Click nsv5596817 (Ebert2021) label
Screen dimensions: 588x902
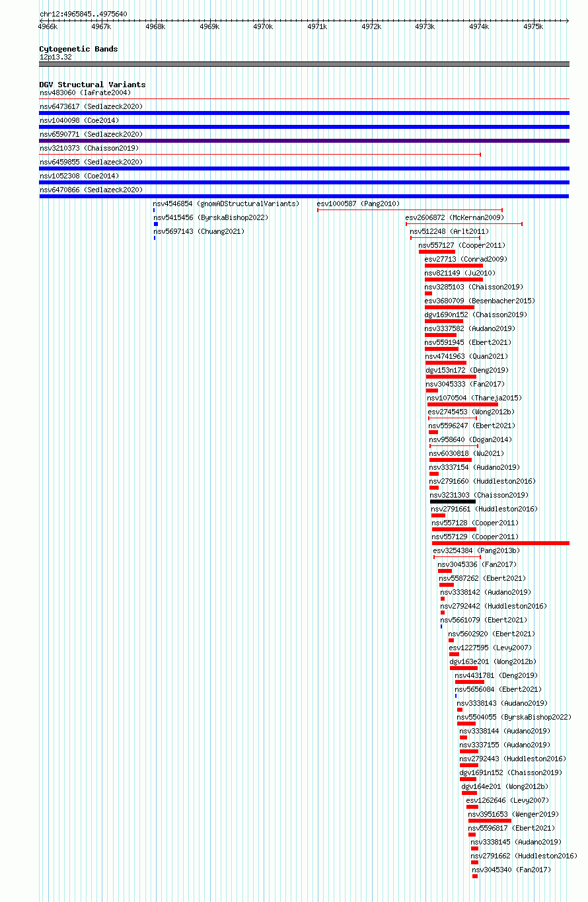coord(511,828)
